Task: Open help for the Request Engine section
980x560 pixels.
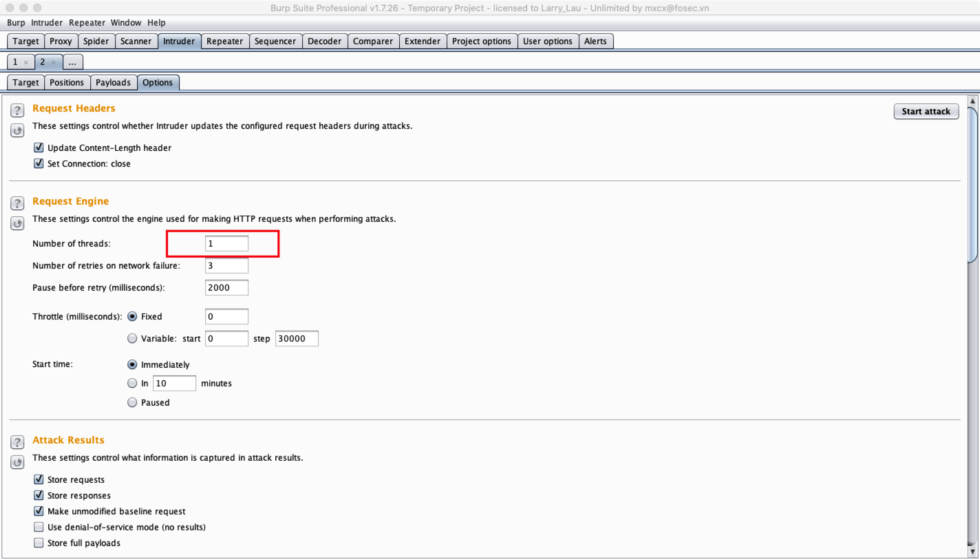Action: pyautogui.click(x=17, y=203)
